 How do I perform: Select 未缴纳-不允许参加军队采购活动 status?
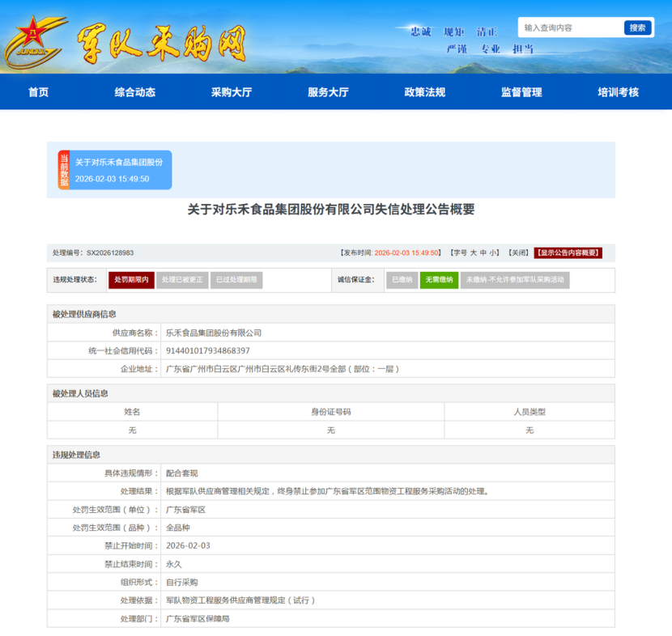point(515,280)
